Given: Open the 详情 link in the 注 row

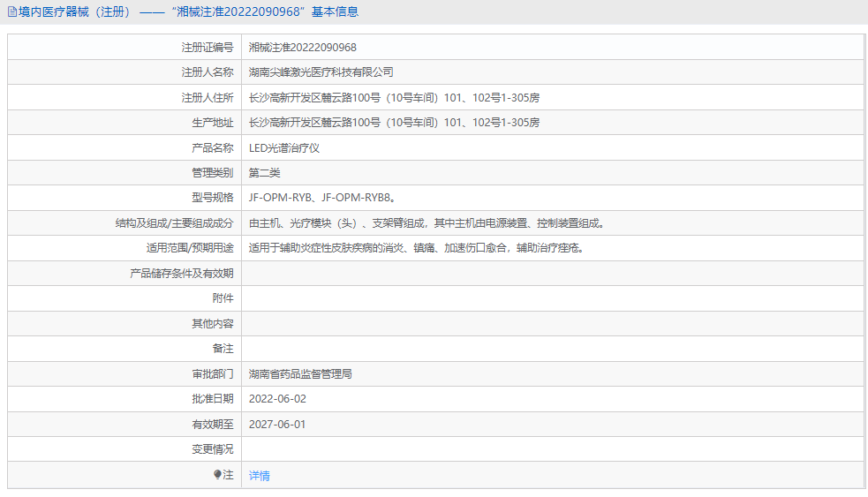Looking at the screenshot, I should (x=259, y=476).
